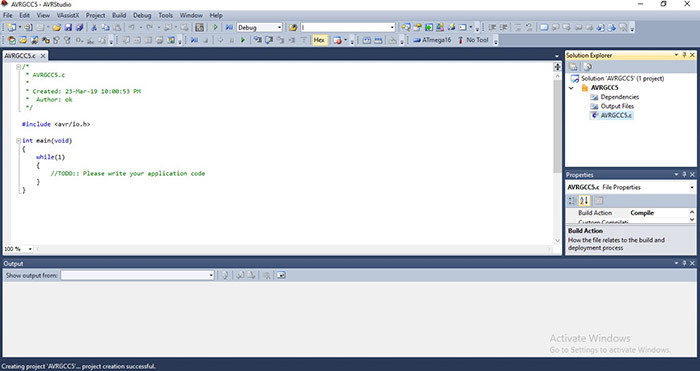700x371 pixels.
Task: Close the Output panel
Action: pos(692,263)
